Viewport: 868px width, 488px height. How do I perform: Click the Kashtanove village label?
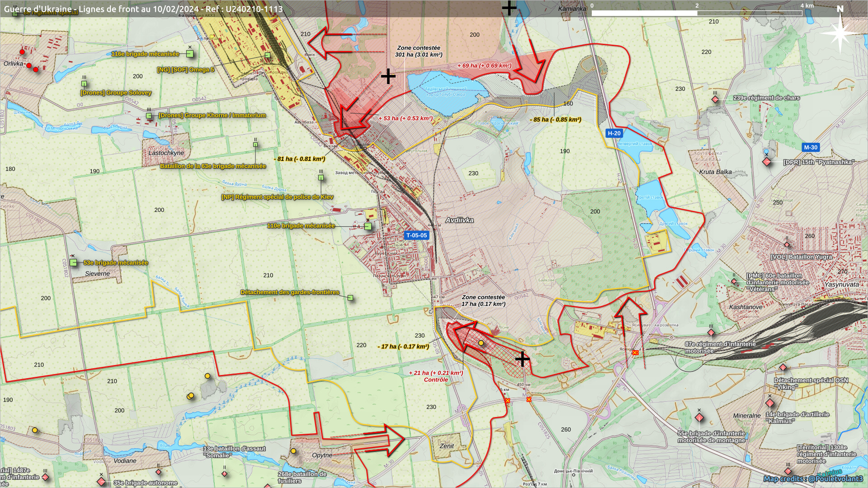(745, 307)
